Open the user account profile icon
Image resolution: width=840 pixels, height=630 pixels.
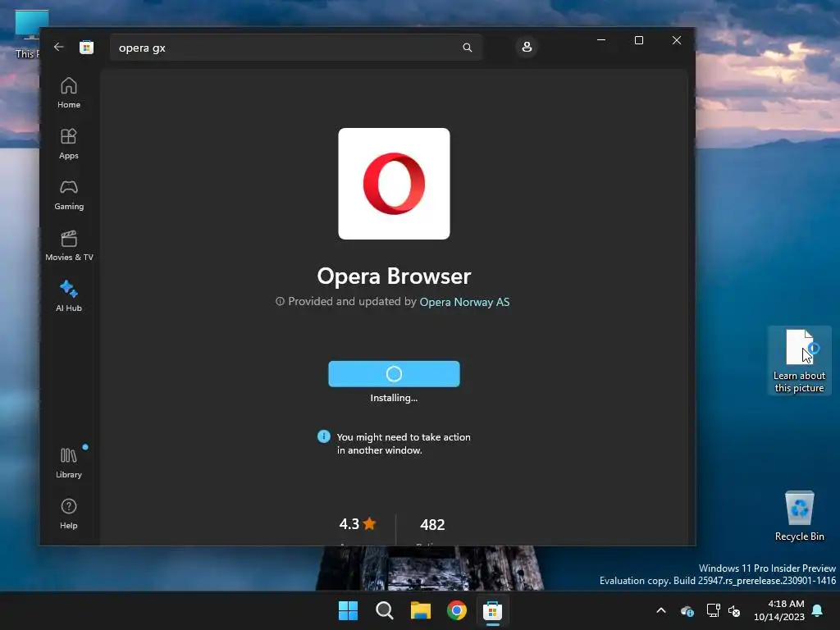click(527, 47)
